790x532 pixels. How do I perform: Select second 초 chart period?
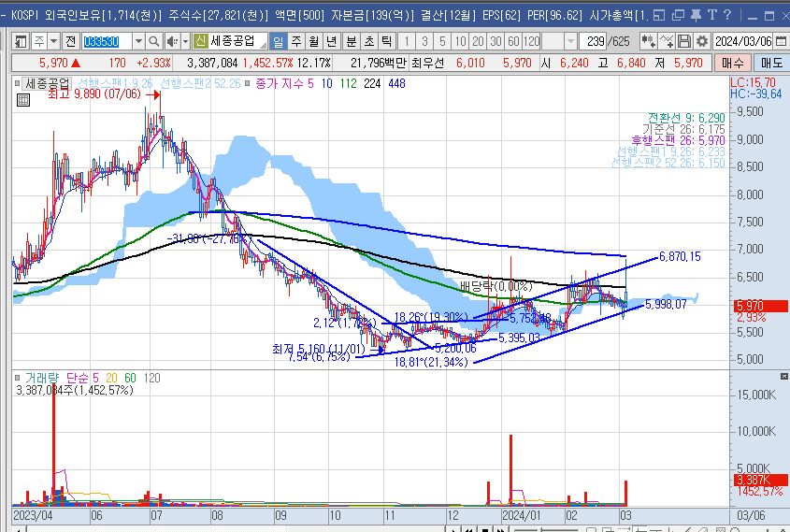point(369,41)
